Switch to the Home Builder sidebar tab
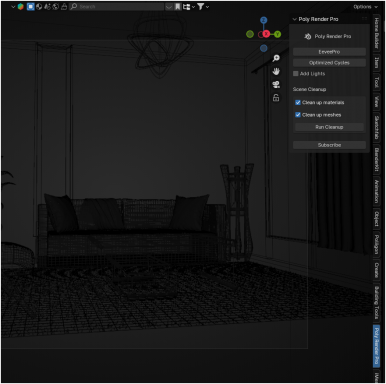This screenshot has width=386, height=384. 377,33
